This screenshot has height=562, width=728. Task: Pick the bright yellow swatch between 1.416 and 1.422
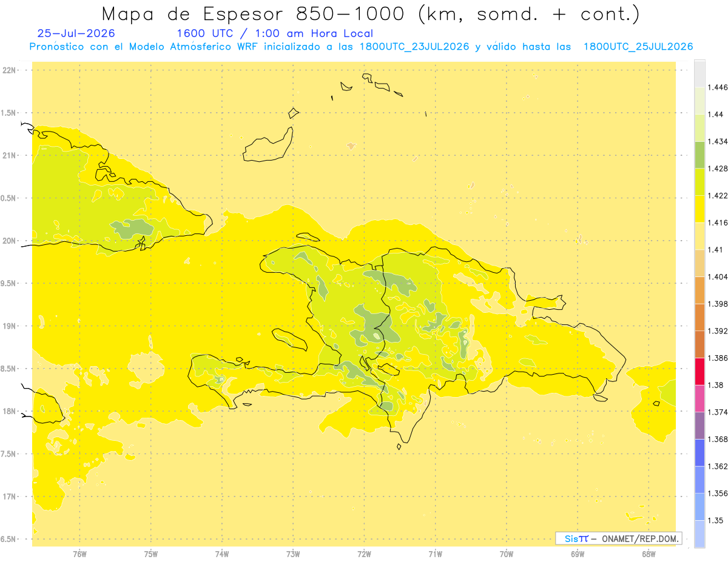(x=699, y=209)
